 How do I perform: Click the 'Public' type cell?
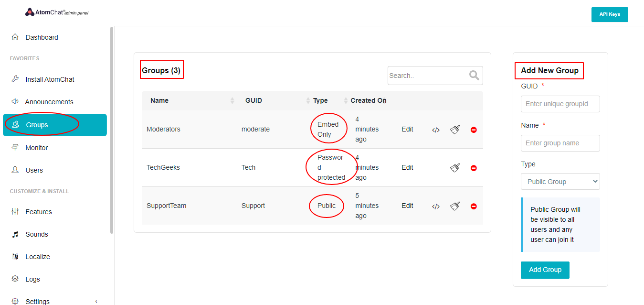click(327, 206)
